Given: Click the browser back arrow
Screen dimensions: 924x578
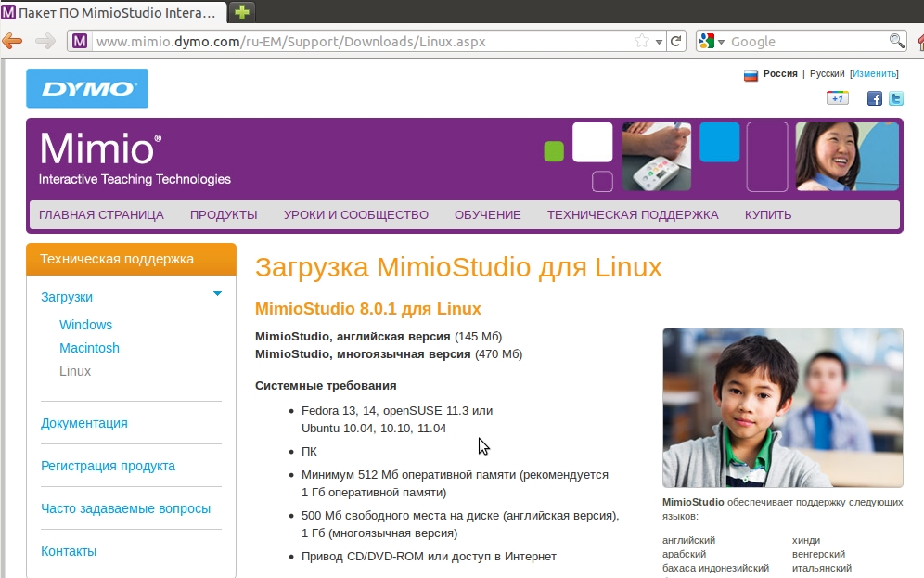Looking at the screenshot, I should [12, 41].
